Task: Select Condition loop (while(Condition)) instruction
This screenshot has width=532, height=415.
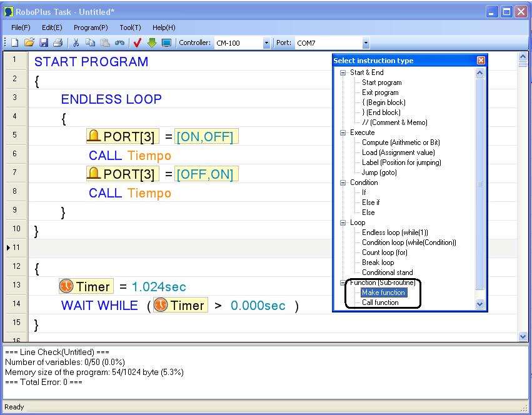Action: pos(409,242)
